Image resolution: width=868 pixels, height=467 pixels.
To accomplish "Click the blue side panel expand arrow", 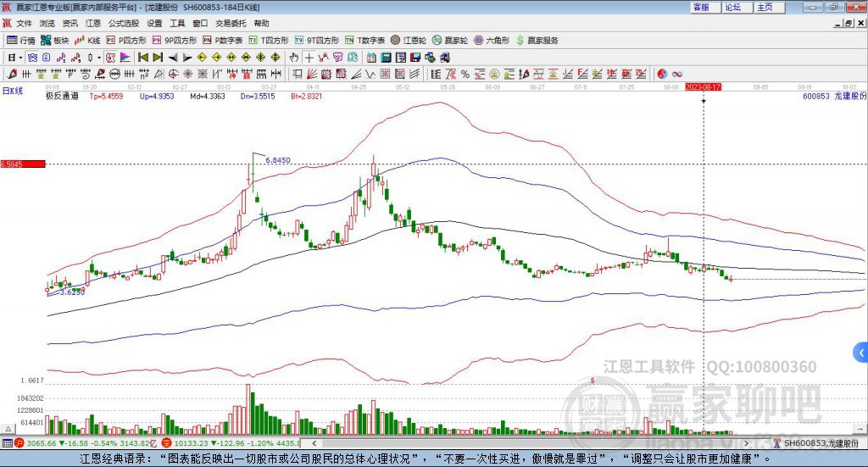I will [x=861, y=352].
